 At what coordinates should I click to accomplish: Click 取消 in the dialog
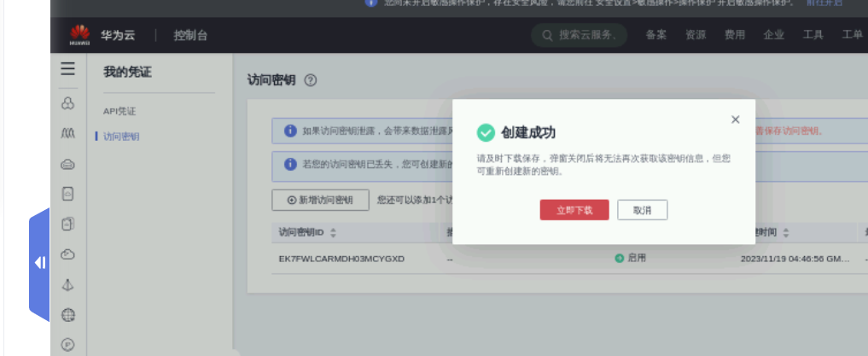click(642, 210)
